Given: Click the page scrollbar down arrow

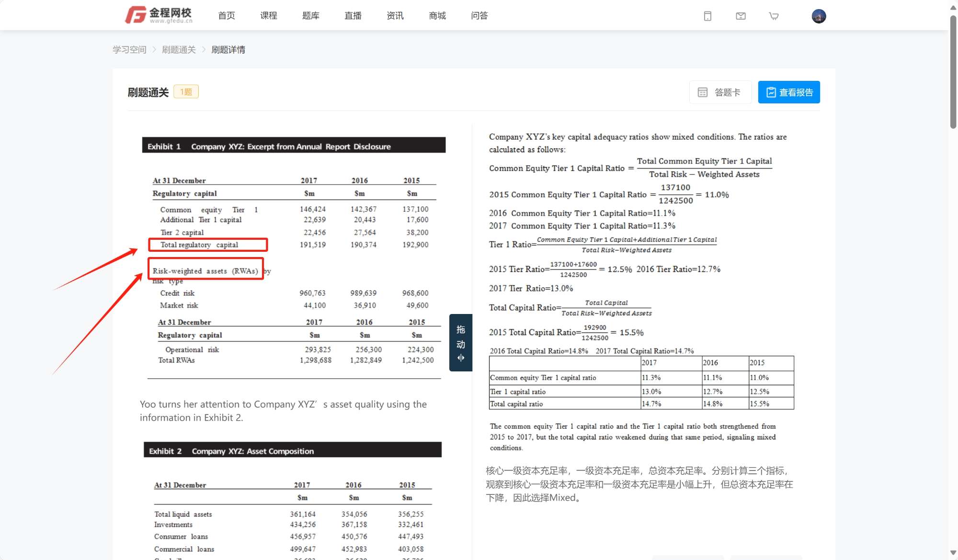Looking at the screenshot, I should click(x=953, y=553).
